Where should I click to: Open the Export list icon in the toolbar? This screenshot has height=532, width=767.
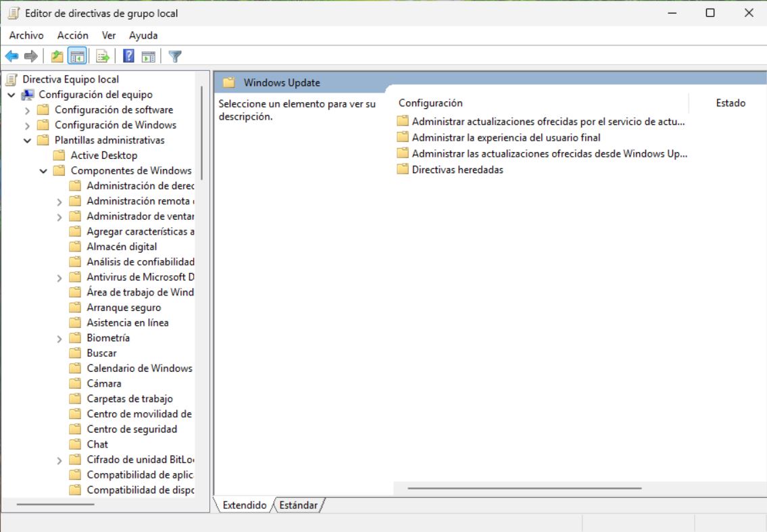(x=103, y=55)
